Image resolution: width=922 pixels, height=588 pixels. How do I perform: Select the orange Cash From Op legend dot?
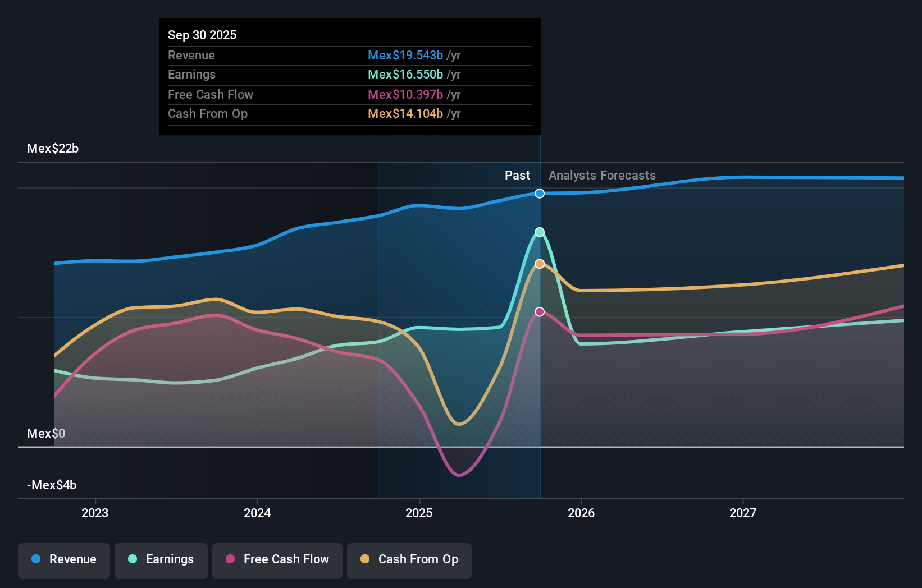[366, 559]
